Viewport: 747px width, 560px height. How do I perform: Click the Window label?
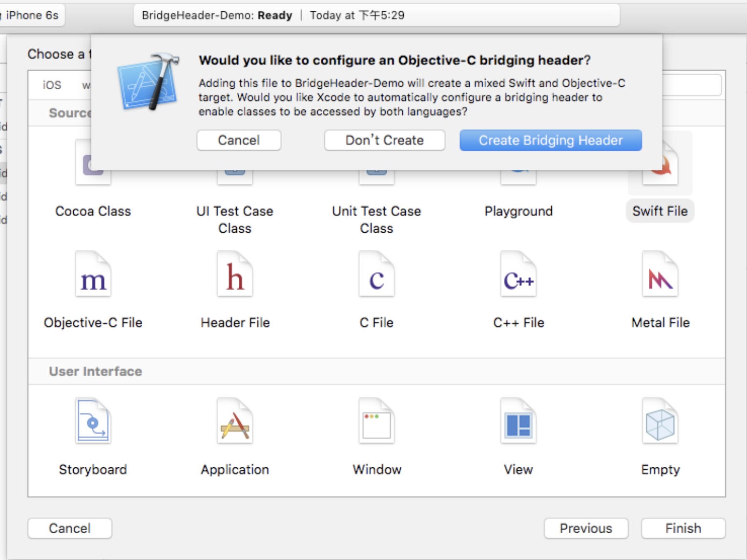pos(376,469)
